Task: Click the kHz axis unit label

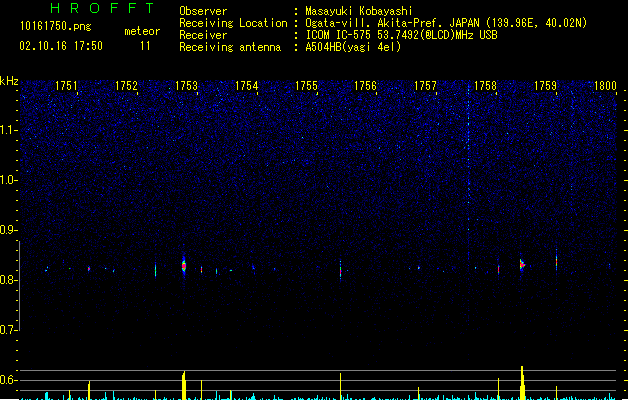Action: pos(9,81)
